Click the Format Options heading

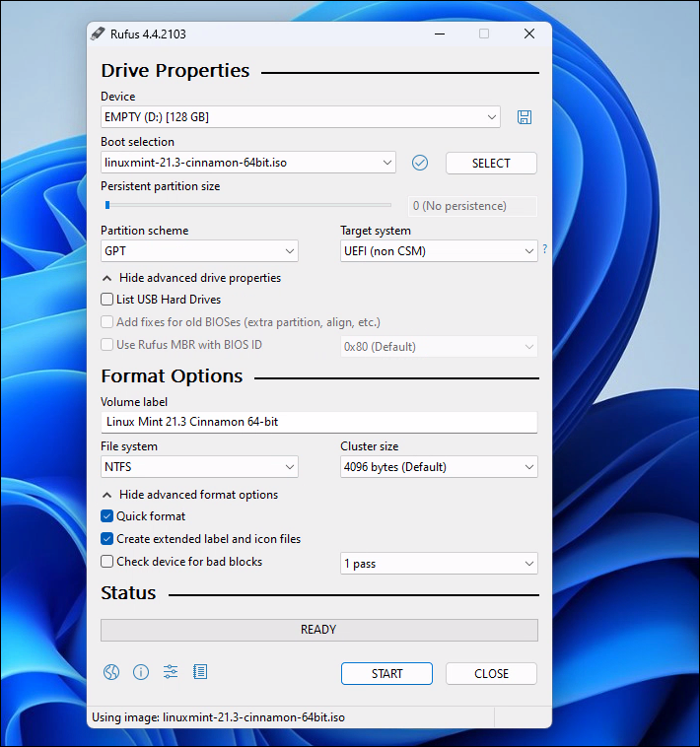pos(172,376)
